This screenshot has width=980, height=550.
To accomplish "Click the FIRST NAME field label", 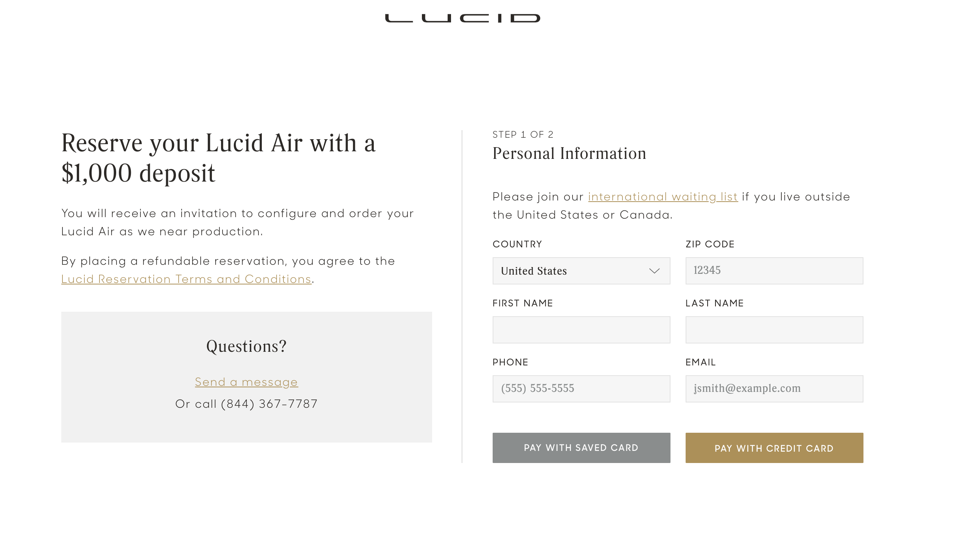I will pyautogui.click(x=522, y=303).
